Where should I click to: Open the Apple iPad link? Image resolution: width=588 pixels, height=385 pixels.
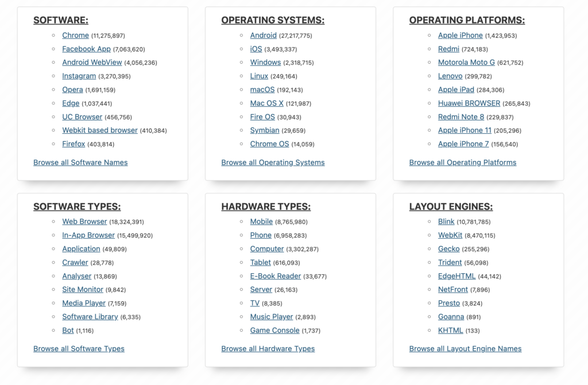pyautogui.click(x=456, y=90)
